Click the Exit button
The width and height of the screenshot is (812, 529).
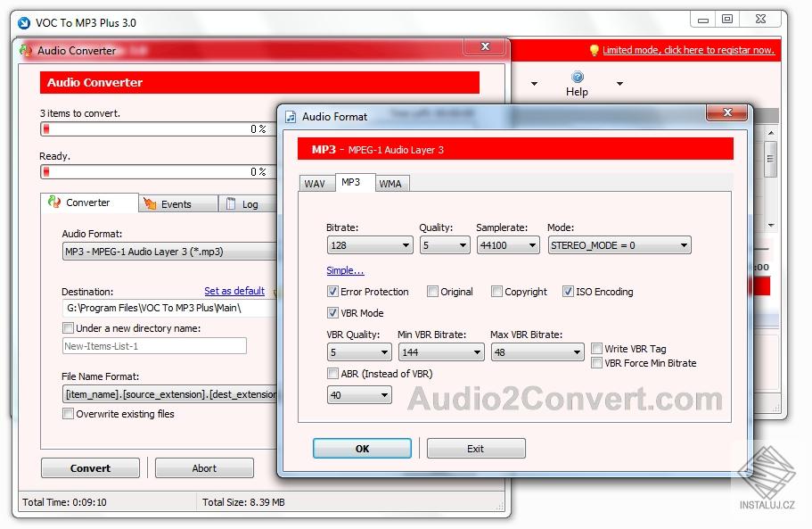tap(476, 449)
